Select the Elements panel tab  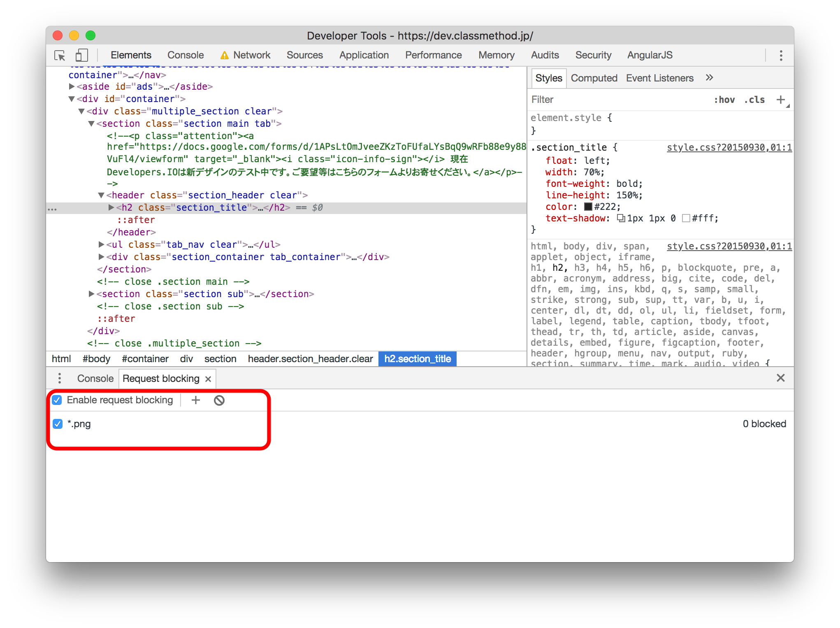(x=131, y=55)
